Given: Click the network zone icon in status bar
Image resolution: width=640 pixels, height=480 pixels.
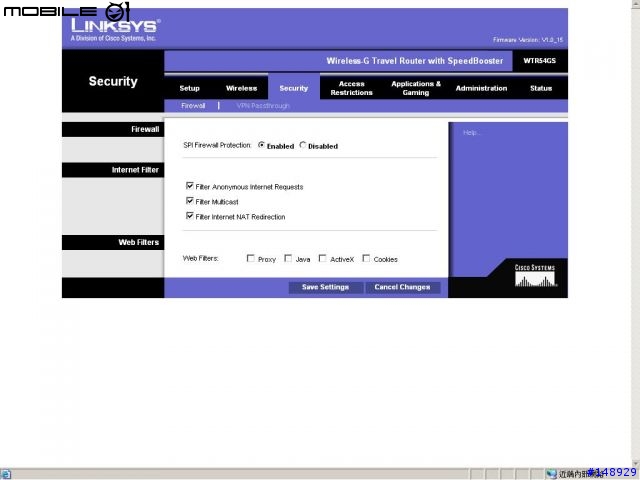Looking at the screenshot, I should tap(551, 474).
